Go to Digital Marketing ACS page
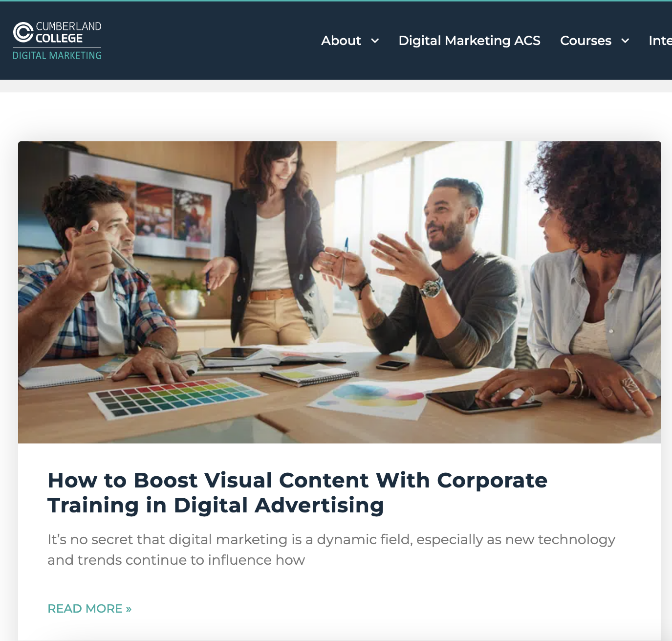 [469, 41]
